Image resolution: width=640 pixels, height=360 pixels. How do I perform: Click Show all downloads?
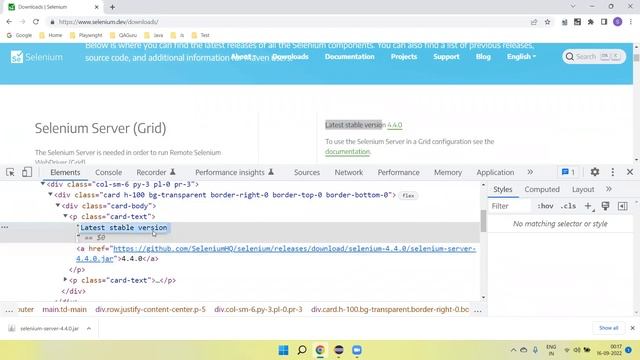pyautogui.click(x=609, y=328)
